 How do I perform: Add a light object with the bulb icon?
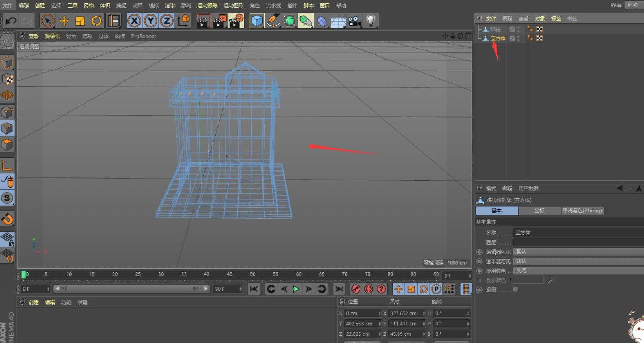[371, 21]
